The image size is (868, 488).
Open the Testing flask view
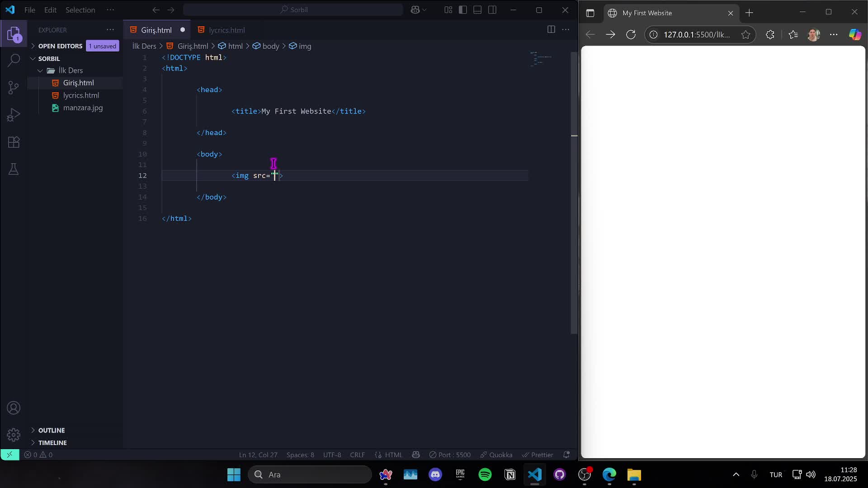14,169
